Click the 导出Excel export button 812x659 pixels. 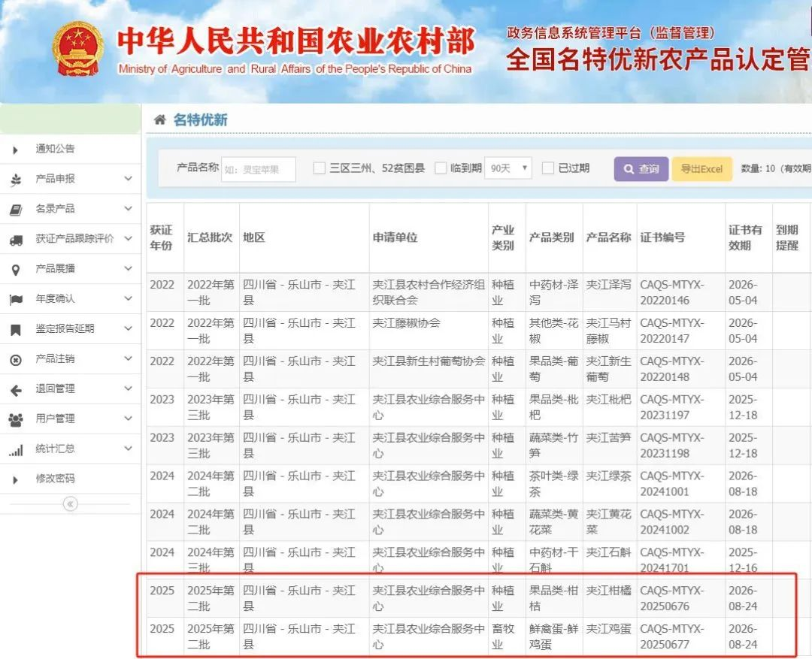[x=701, y=169]
